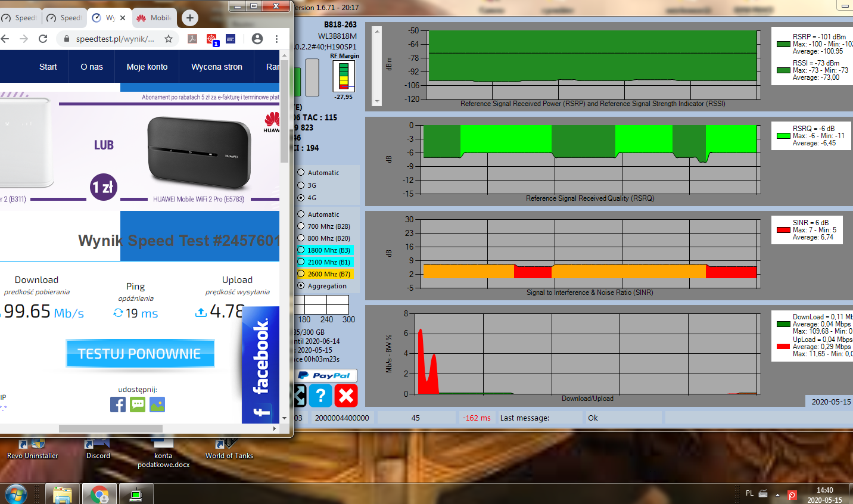The image size is (853, 504).
Task: Click the SINR legend red swatch
Action: (x=783, y=230)
